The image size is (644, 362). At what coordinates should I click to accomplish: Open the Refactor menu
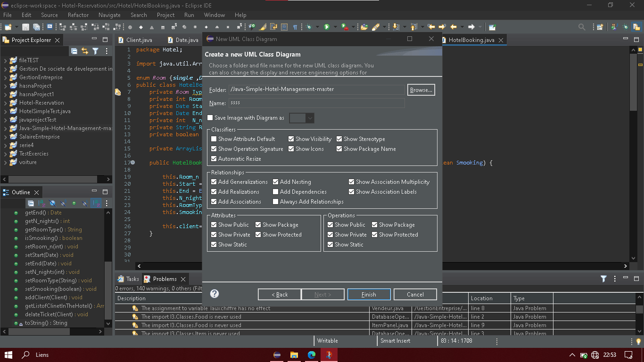(78, 15)
